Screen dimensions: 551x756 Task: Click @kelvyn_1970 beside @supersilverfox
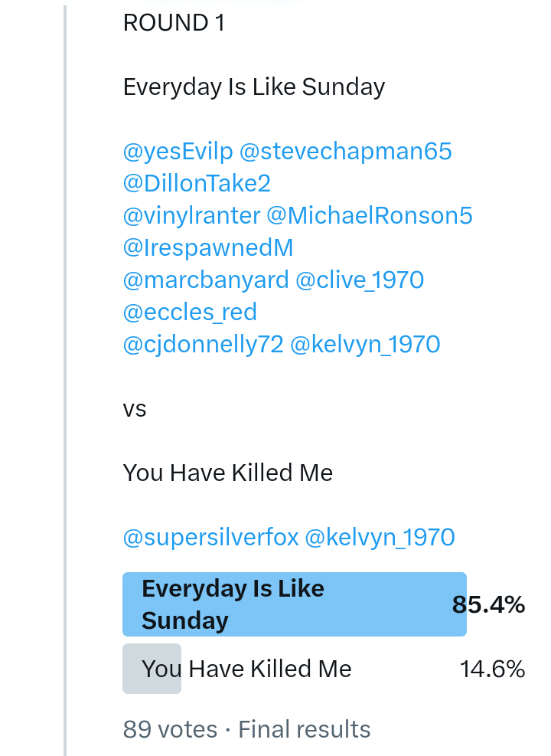coord(380,538)
